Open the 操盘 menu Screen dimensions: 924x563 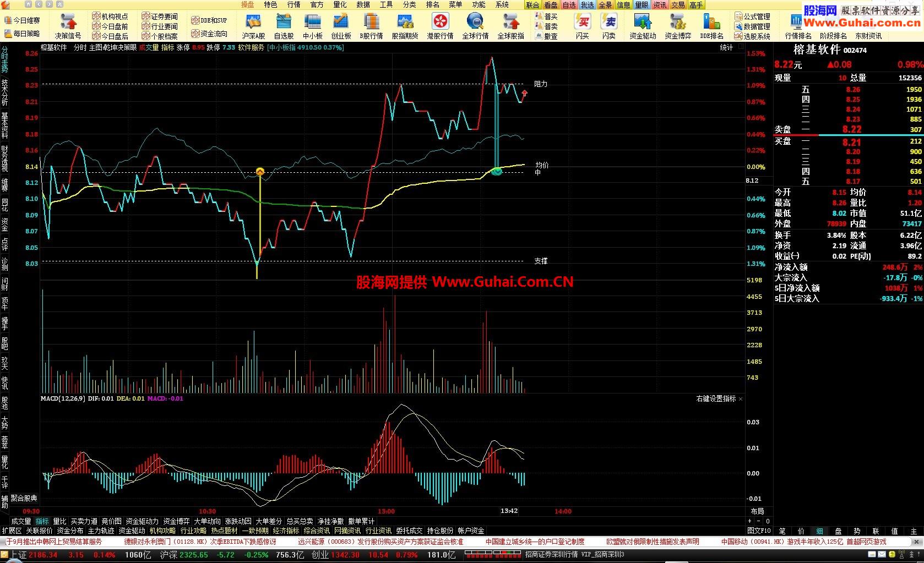[x=247, y=4]
